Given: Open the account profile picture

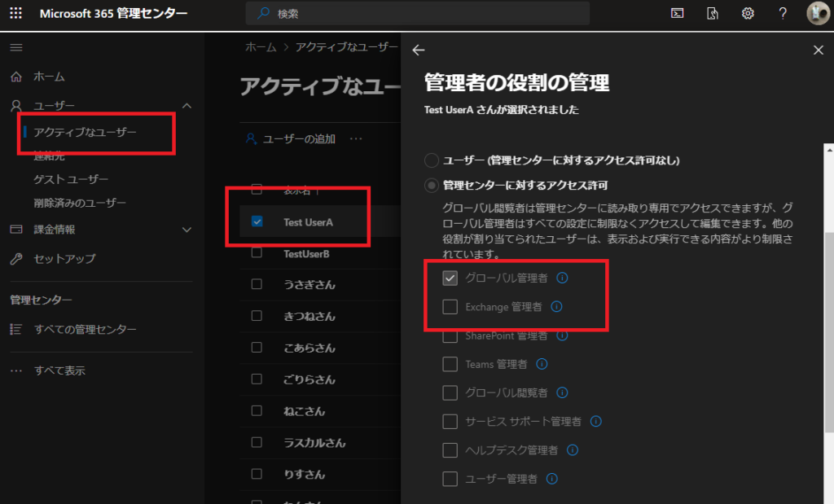Looking at the screenshot, I should tap(818, 13).
